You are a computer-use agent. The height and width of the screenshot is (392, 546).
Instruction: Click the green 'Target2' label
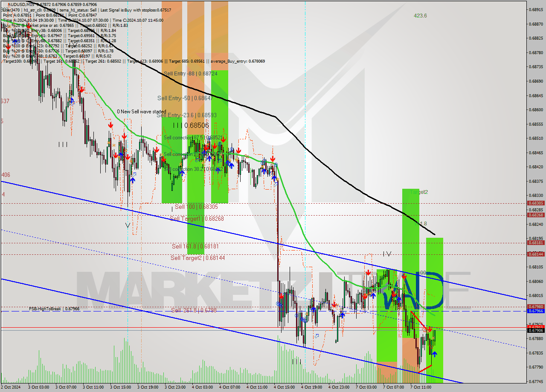(419, 192)
